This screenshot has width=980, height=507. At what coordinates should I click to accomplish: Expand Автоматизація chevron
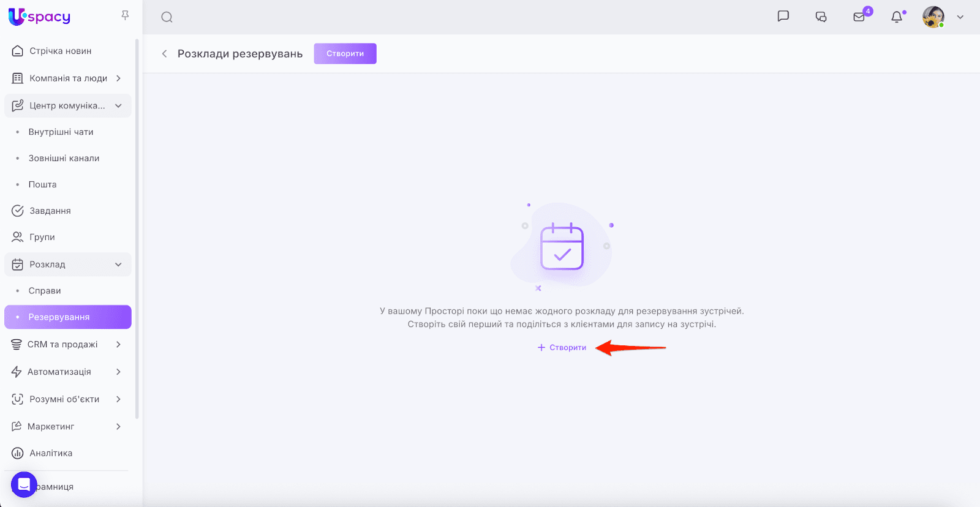tap(118, 372)
